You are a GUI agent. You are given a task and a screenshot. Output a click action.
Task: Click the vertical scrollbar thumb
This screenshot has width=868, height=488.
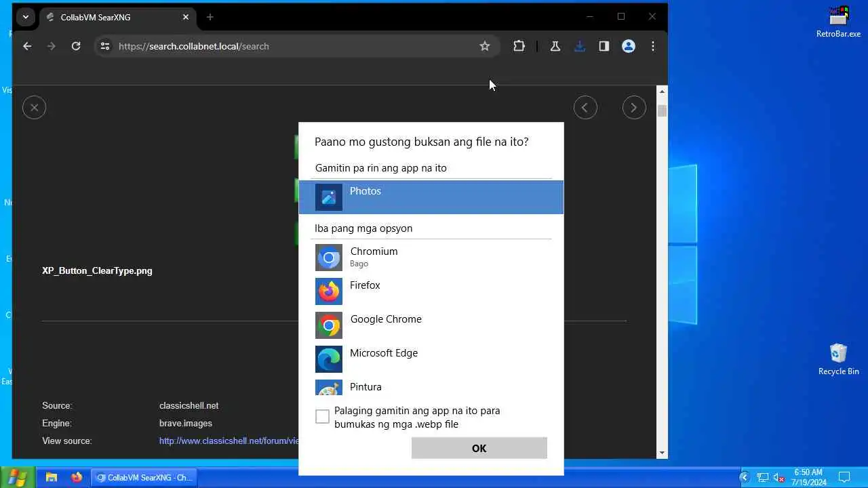663,110
